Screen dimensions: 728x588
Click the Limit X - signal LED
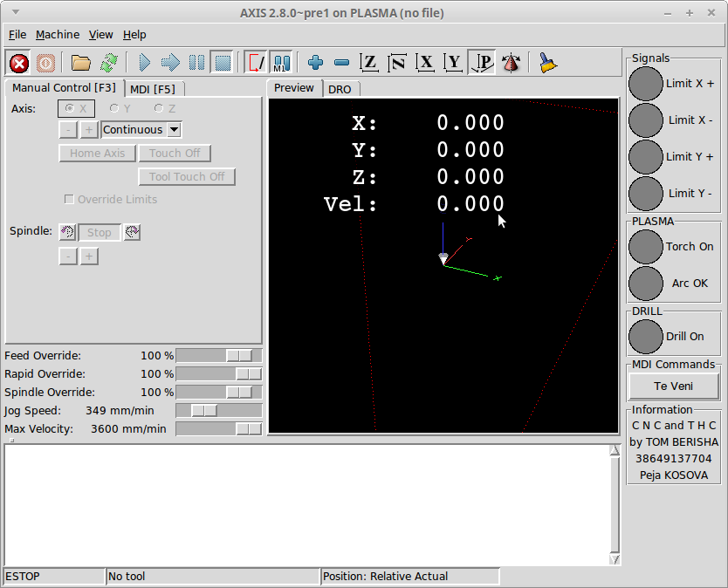(645, 120)
